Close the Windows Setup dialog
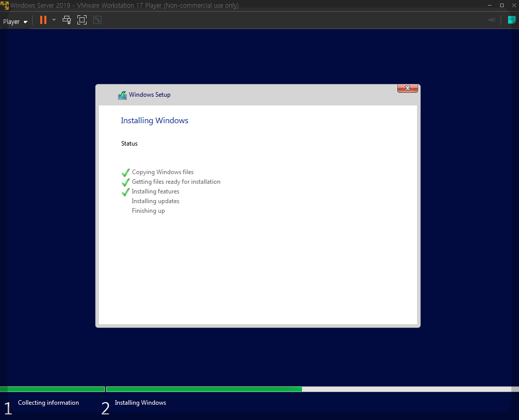The image size is (519, 420). pyautogui.click(x=407, y=88)
